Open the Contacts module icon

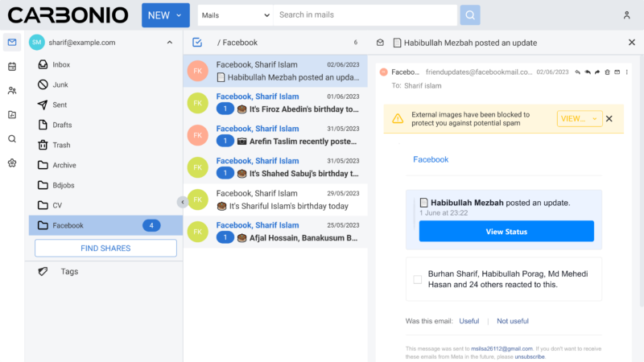point(12,91)
